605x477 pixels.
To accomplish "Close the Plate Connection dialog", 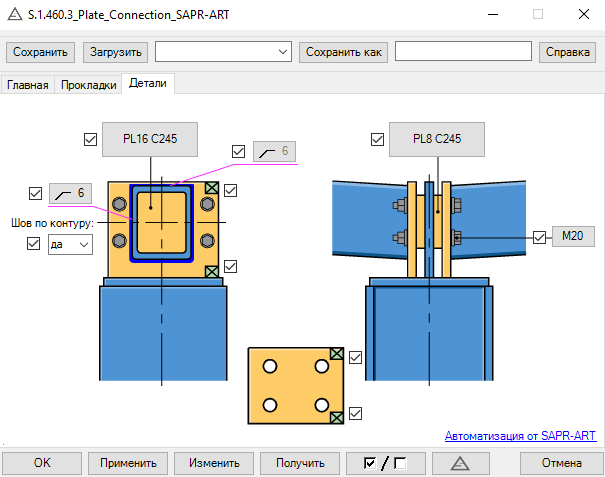I will (584, 15).
